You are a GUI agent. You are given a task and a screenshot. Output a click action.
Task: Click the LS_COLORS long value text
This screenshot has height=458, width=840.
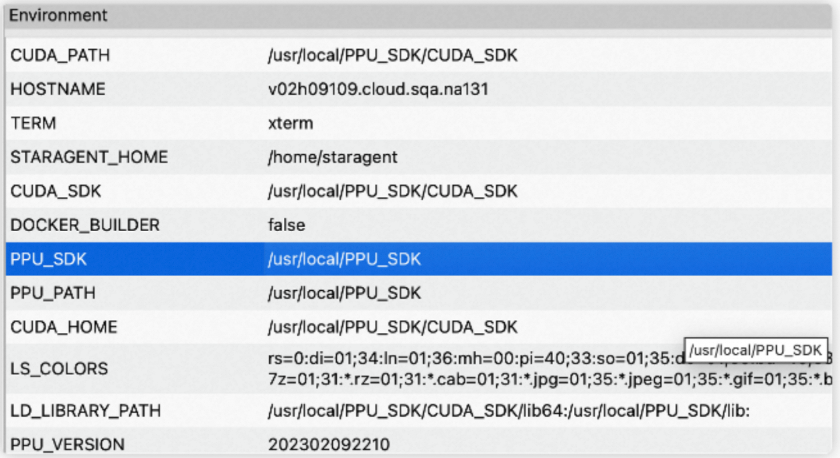(x=470, y=368)
